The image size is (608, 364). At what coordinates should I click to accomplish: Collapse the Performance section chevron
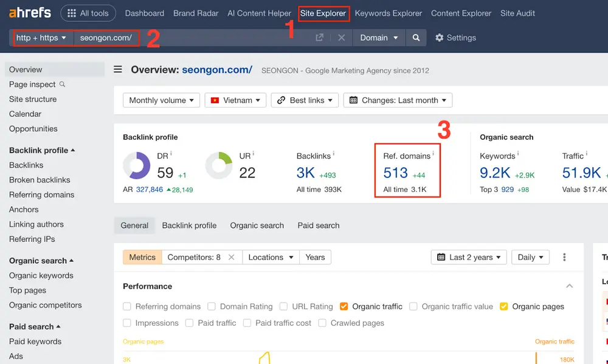click(569, 286)
